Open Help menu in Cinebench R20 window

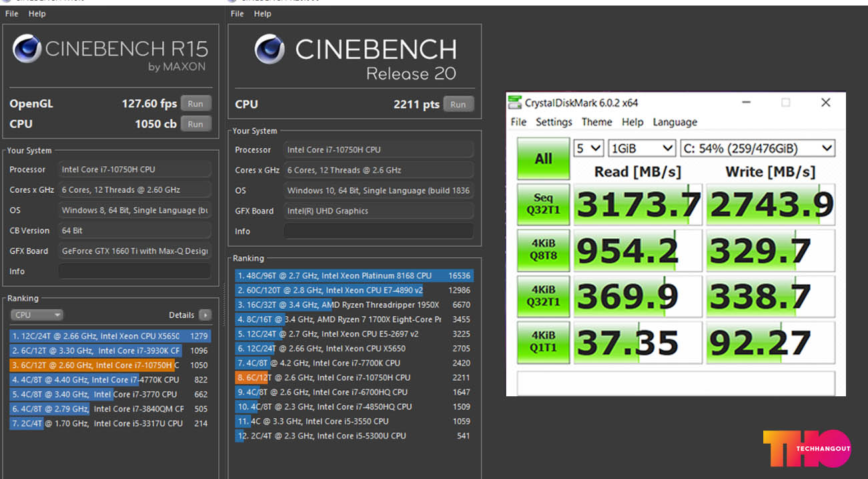pyautogui.click(x=263, y=13)
